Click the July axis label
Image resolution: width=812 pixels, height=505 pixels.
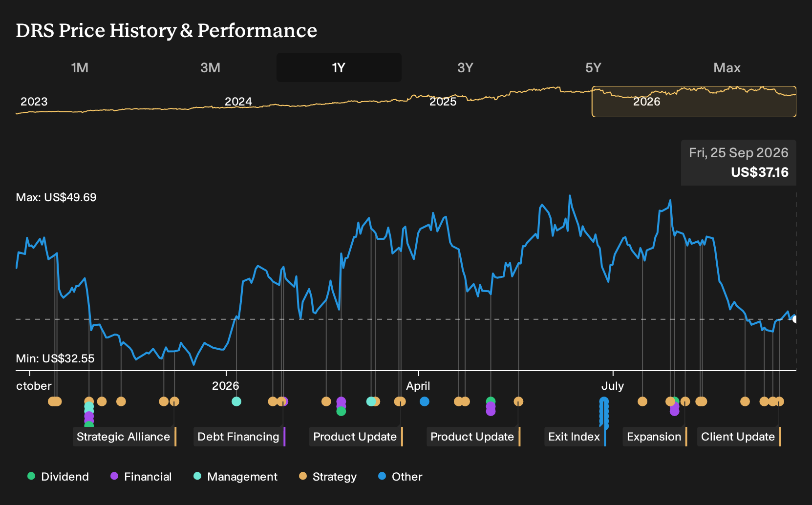pyautogui.click(x=613, y=386)
